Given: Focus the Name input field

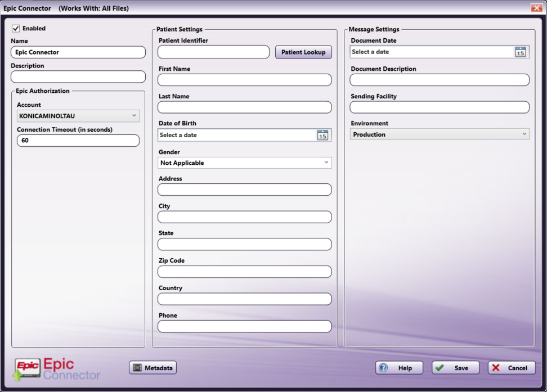Looking at the screenshot, I should point(78,52).
